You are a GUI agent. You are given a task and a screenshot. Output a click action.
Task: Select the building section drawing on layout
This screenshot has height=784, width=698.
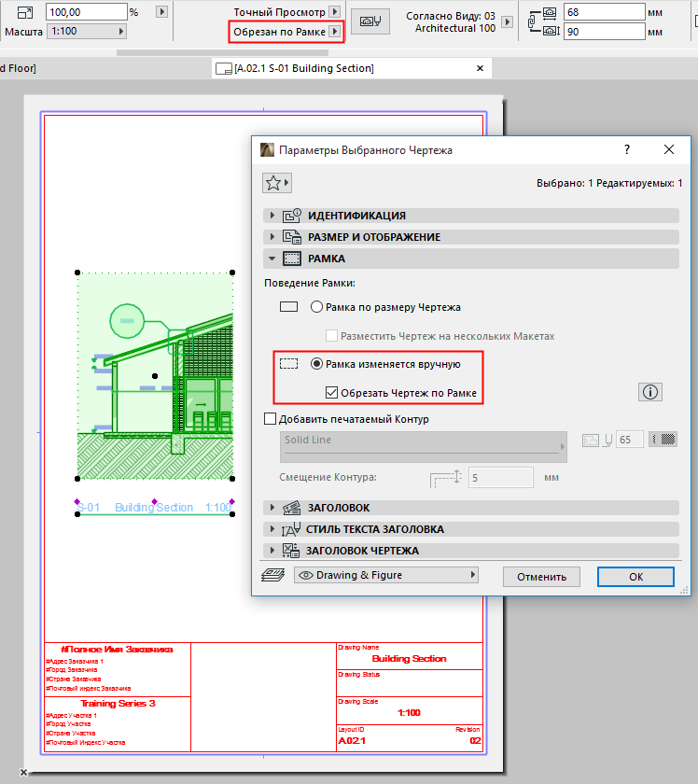point(155,376)
